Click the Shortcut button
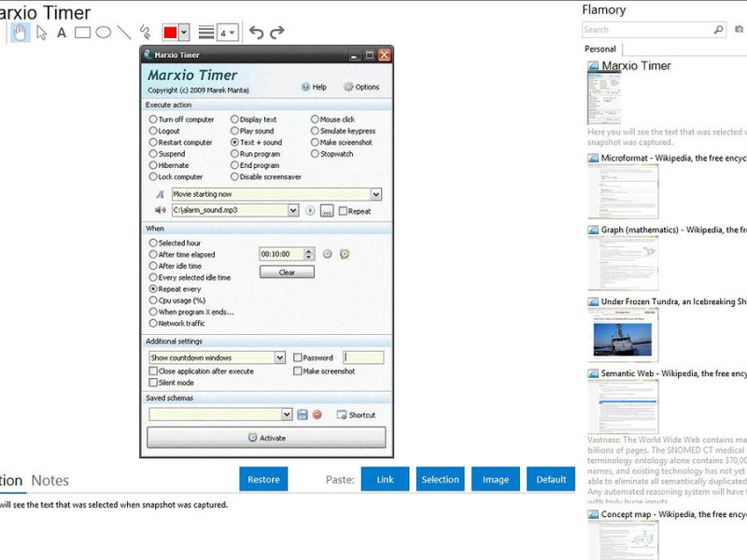 (x=357, y=414)
